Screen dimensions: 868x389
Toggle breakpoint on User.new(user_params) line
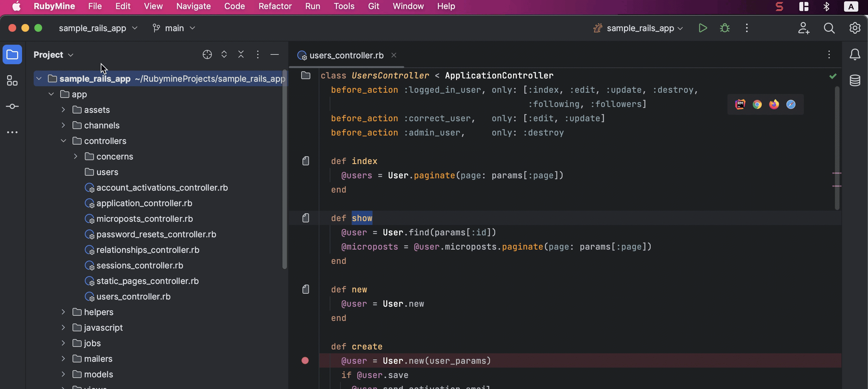(305, 361)
